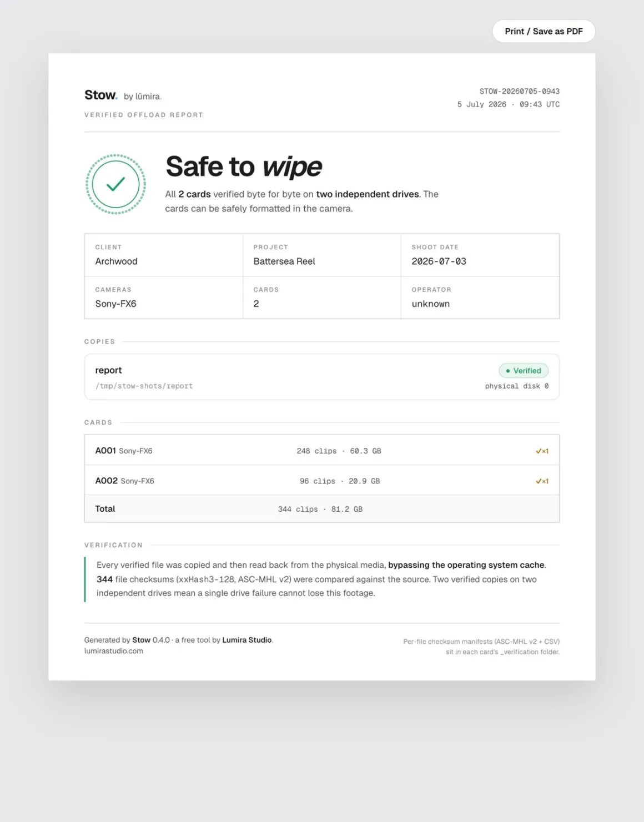The image size is (644, 822).
Task: Click the Operator cell showing unknown
Action: click(x=480, y=297)
